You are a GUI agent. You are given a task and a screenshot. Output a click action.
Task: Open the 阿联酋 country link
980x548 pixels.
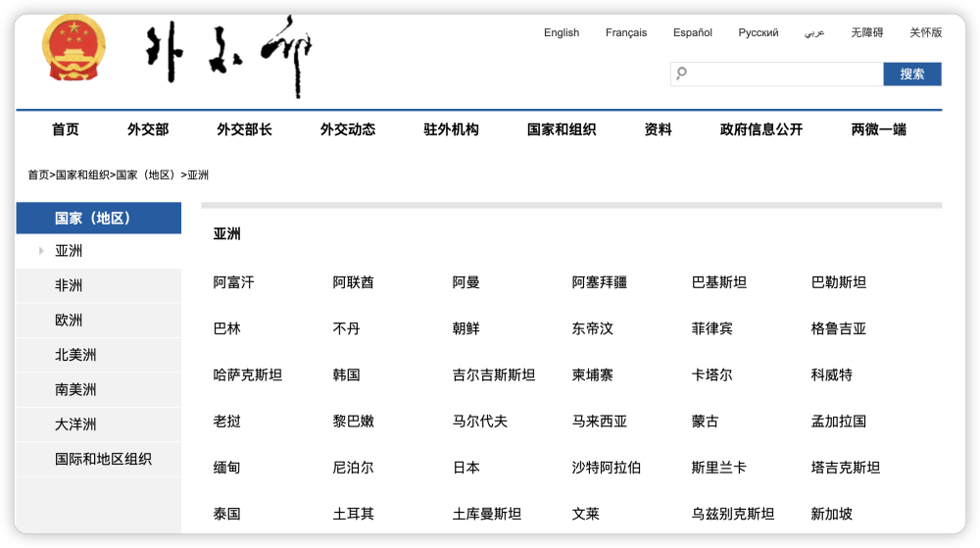point(353,282)
